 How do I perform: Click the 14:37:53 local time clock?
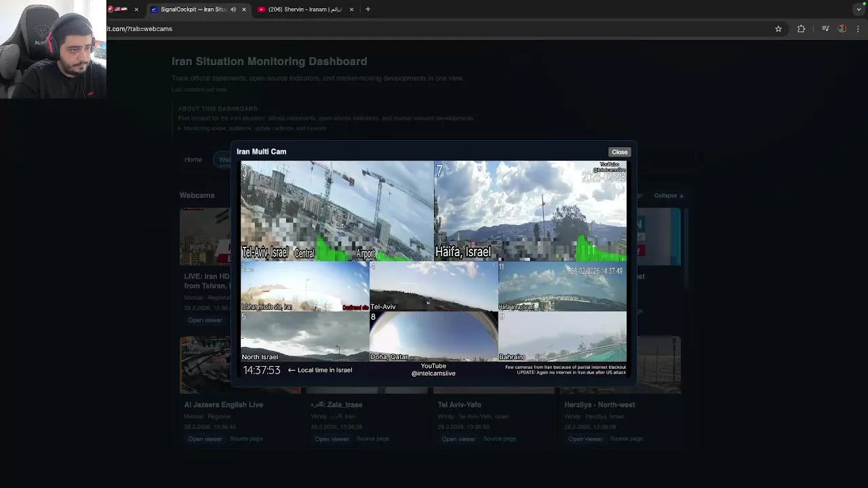click(x=262, y=370)
